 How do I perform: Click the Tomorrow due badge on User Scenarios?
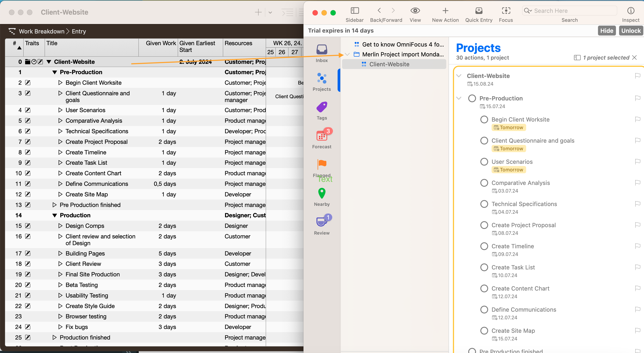coord(508,170)
